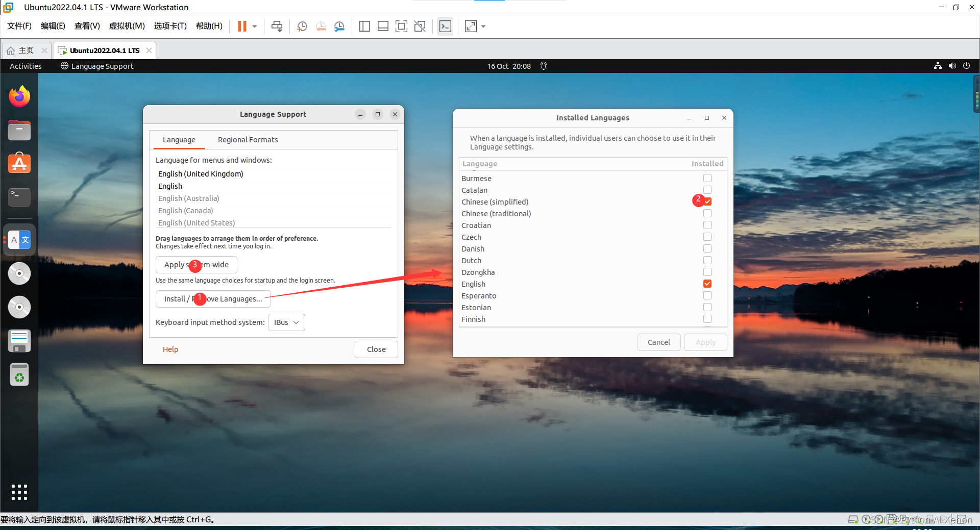Open the 虚拟机(M) menu
980x530 pixels.
127,26
